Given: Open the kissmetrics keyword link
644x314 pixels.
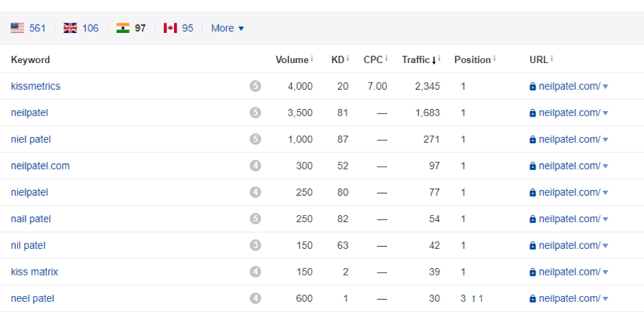Looking at the screenshot, I should [x=36, y=86].
